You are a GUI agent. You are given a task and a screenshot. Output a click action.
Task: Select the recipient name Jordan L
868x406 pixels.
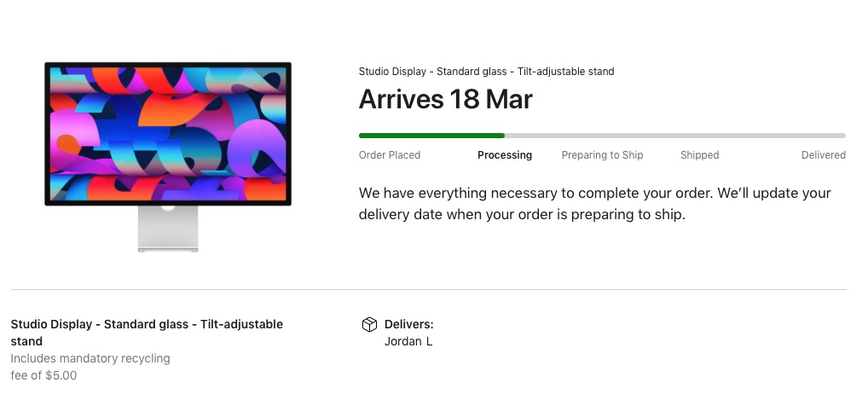[408, 342]
